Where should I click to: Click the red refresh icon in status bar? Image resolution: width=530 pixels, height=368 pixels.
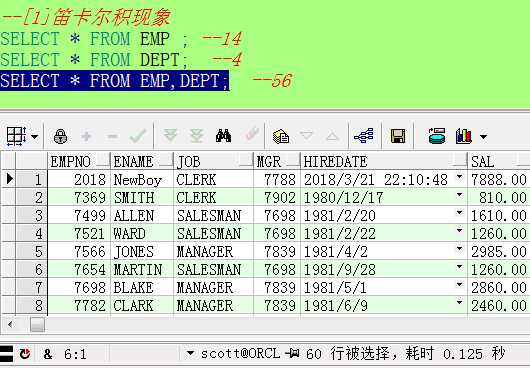25,354
